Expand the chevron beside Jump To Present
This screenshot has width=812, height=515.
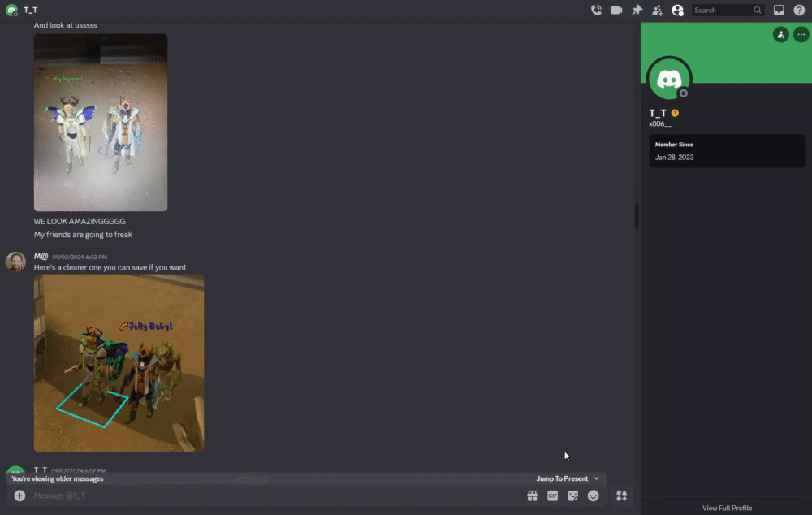point(596,478)
